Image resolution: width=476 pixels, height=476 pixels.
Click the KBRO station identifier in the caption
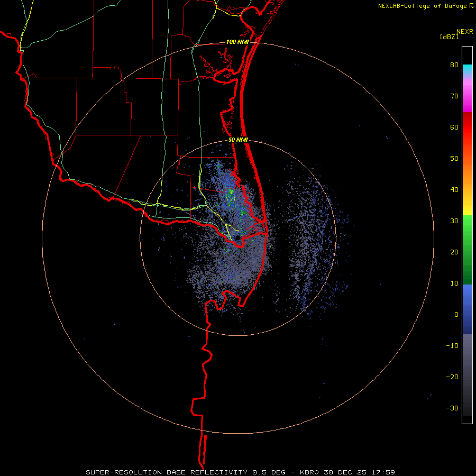[310, 472]
